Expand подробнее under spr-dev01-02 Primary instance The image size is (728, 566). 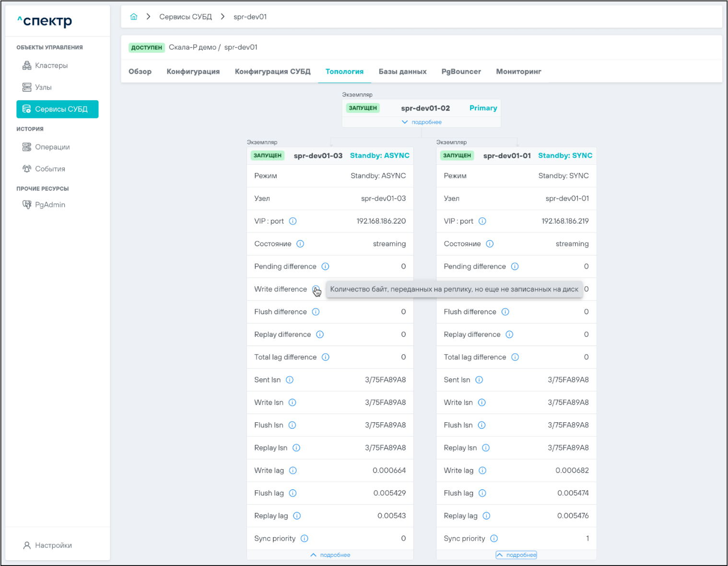(422, 122)
